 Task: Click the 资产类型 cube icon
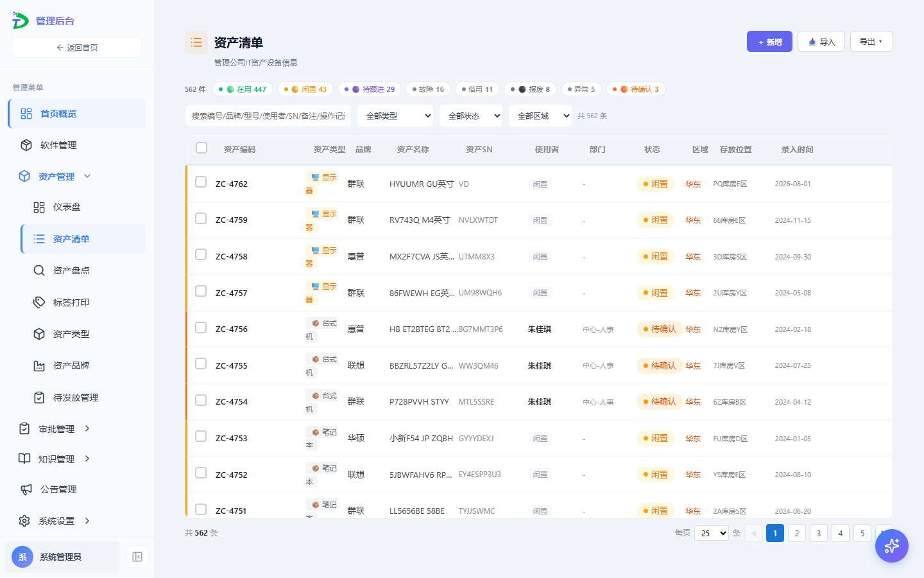(x=39, y=334)
